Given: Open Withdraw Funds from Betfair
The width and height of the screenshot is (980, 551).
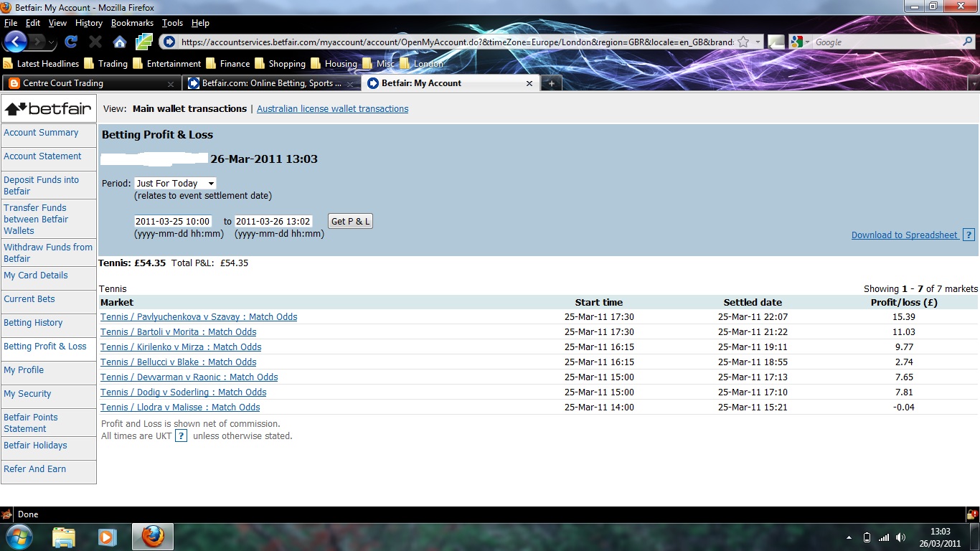Looking at the screenshot, I should (49, 253).
